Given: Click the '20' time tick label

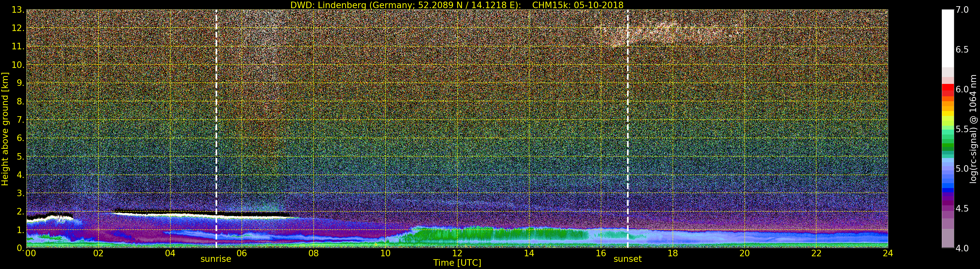Looking at the screenshot, I should (x=744, y=253).
